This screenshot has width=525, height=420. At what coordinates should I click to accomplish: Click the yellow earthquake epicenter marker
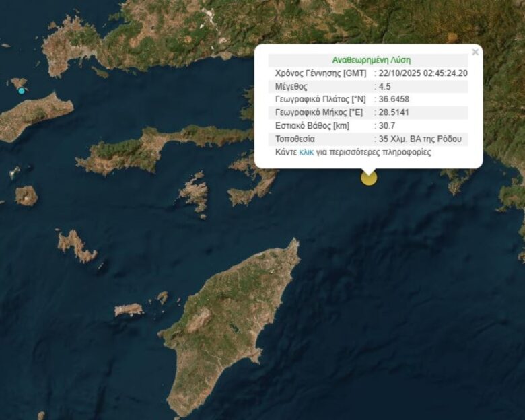(369, 178)
